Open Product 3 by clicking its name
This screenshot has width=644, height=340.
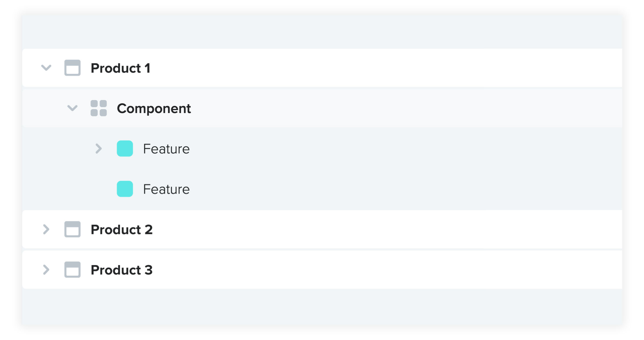click(x=122, y=270)
